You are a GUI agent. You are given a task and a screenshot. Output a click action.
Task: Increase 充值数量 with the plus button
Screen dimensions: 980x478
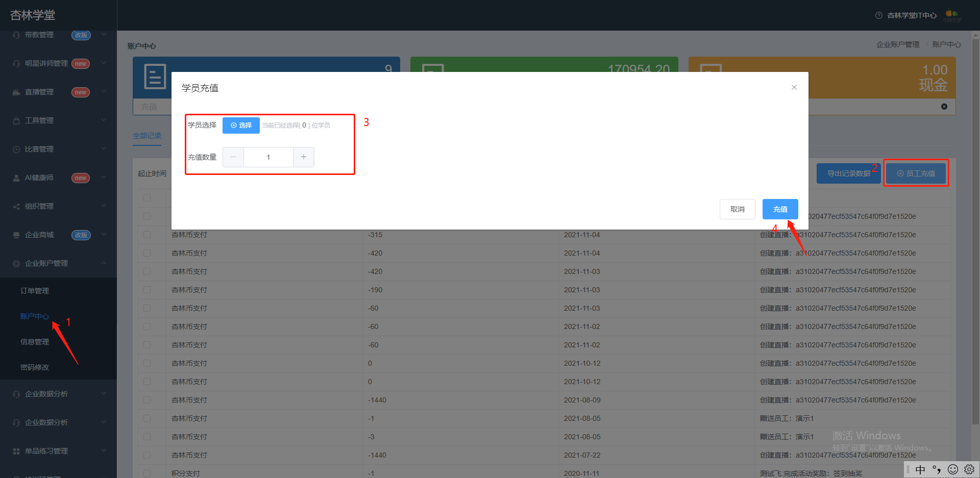tap(304, 157)
